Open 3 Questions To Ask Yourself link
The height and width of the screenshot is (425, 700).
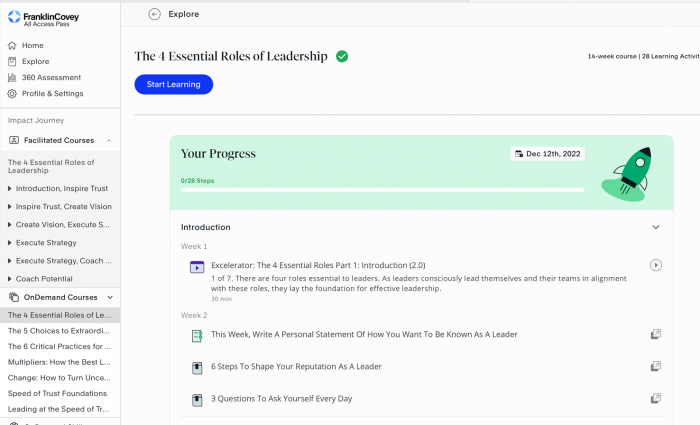pos(280,399)
